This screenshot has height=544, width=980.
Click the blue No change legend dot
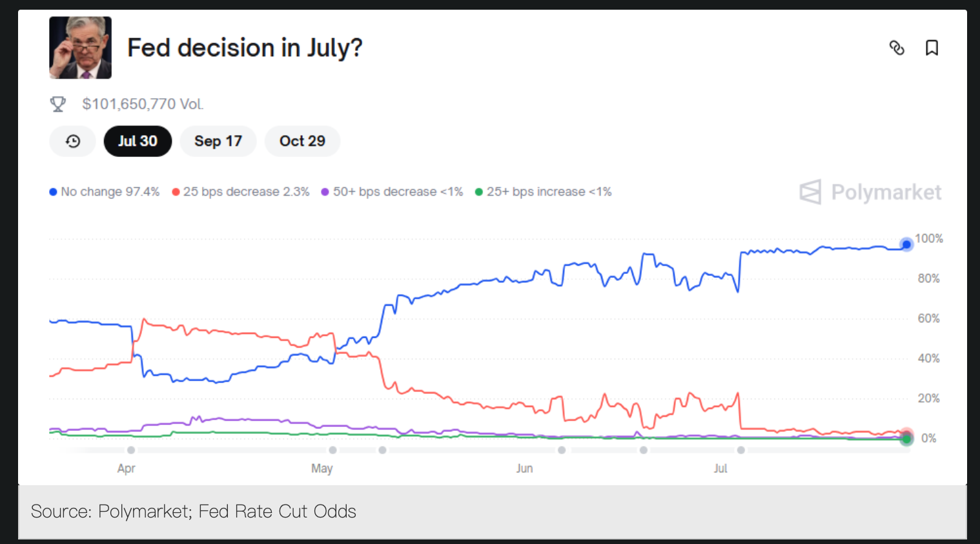[x=53, y=192]
